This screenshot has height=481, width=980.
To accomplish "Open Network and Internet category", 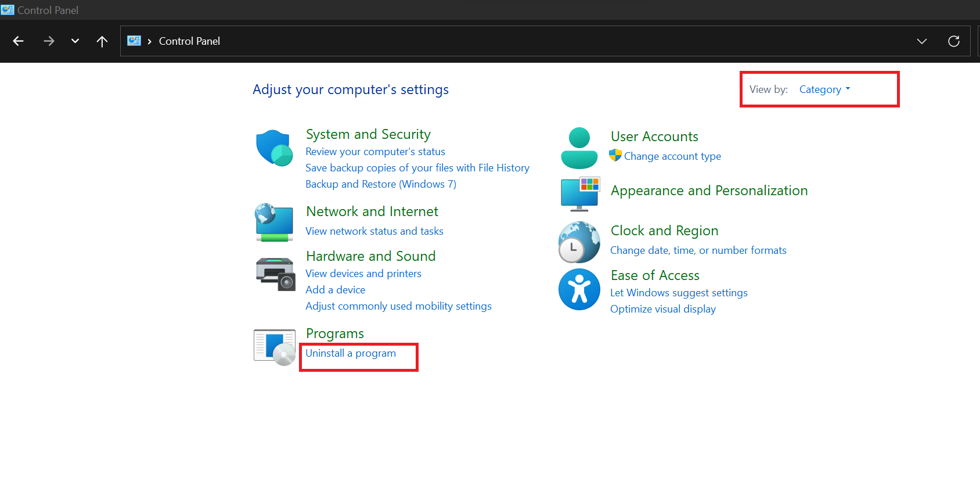I will pyautogui.click(x=372, y=211).
